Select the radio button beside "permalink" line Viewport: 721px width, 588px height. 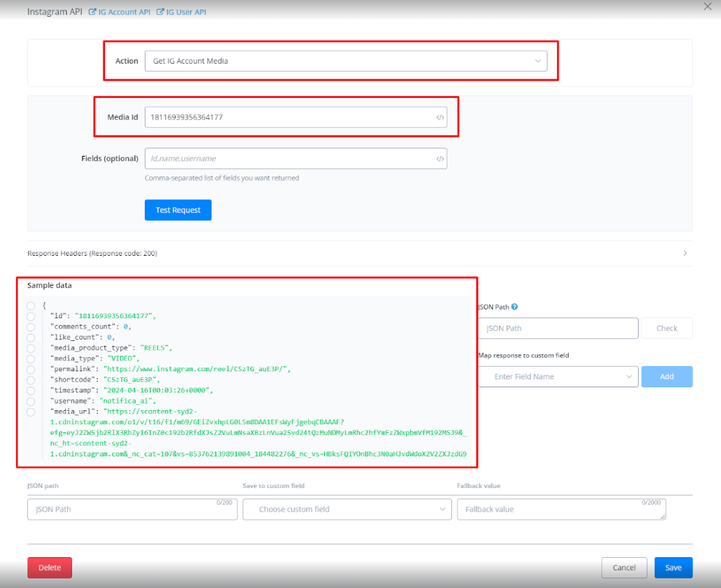coord(31,369)
